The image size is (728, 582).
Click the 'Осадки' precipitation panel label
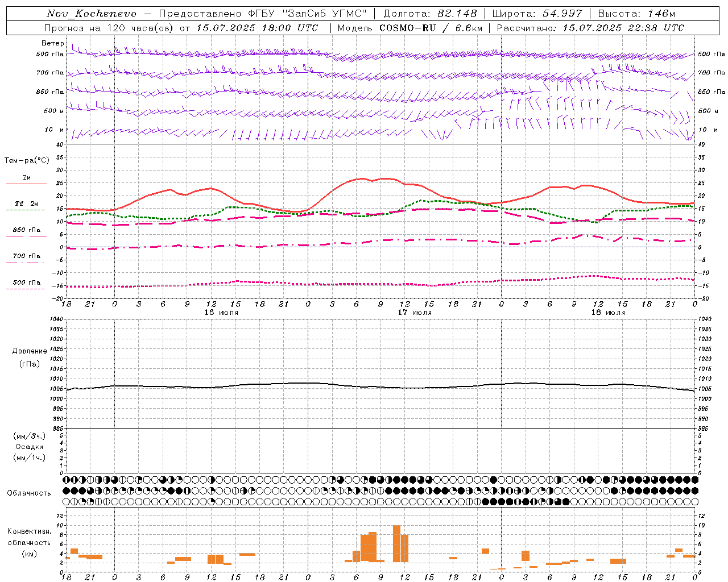coord(29,447)
